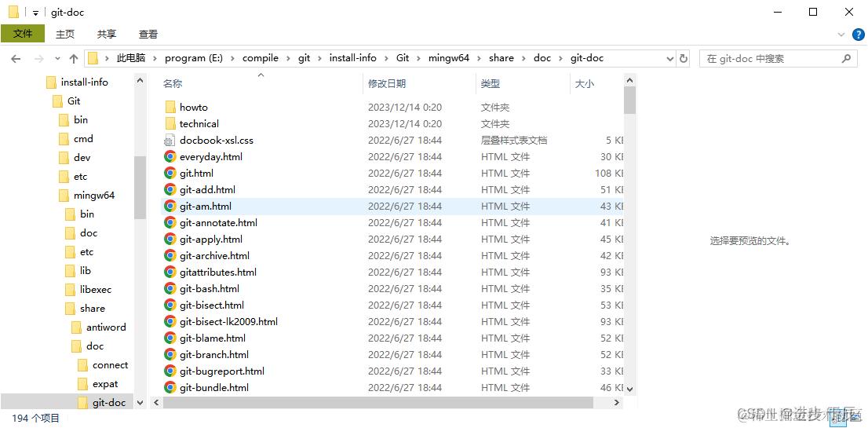868x428 pixels.
Task: Select git-bugreport.html file name
Action: point(222,371)
